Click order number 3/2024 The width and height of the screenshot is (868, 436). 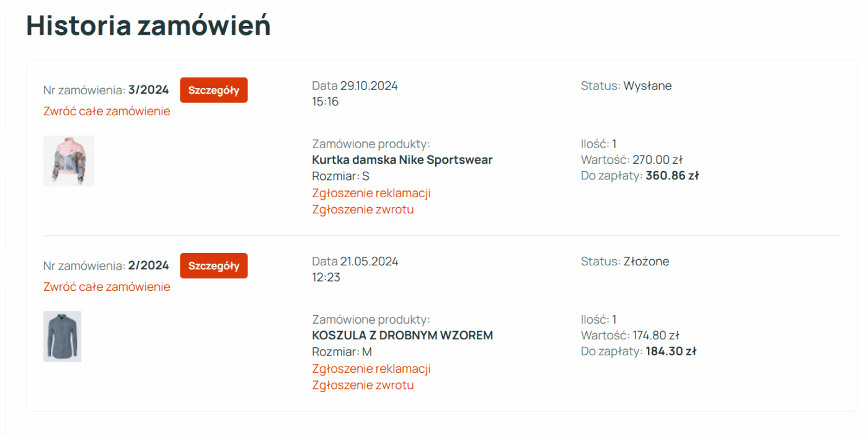pos(148,90)
